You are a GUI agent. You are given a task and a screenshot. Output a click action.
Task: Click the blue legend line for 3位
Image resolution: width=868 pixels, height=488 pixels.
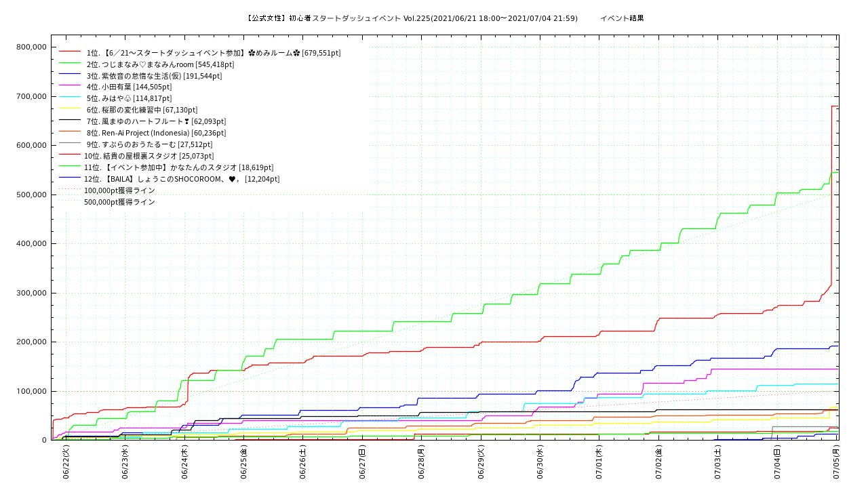[x=70, y=75]
